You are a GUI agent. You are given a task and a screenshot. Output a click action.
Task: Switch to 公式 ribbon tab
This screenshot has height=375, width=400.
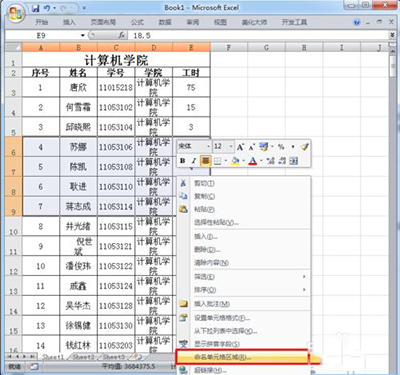(x=137, y=22)
